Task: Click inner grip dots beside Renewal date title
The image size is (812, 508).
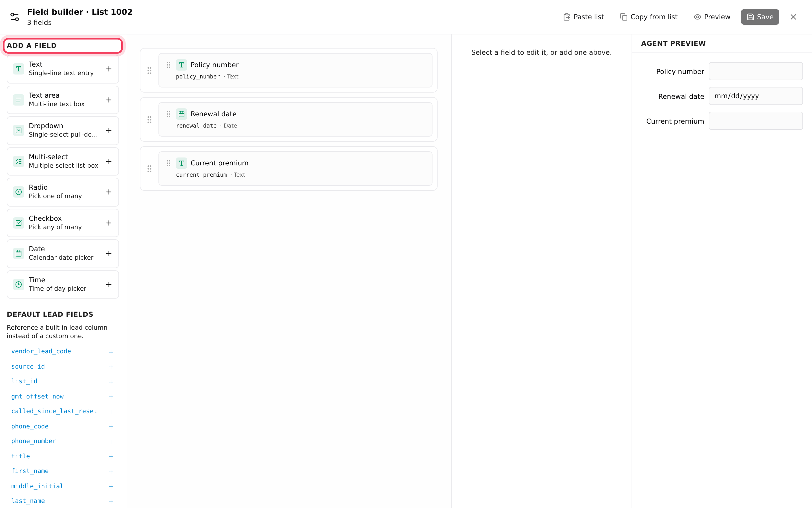Action: [x=169, y=114]
